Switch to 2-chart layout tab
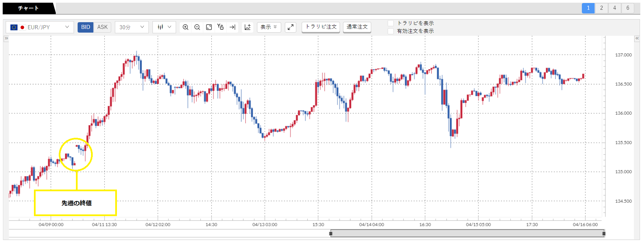The height and width of the screenshot is (243, 644). pyautogui.click(x=601, y=8)
